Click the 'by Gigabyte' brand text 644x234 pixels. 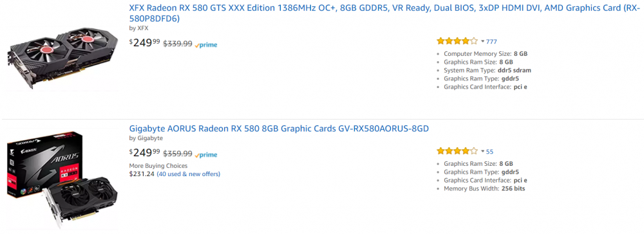(x=146, y=138)
